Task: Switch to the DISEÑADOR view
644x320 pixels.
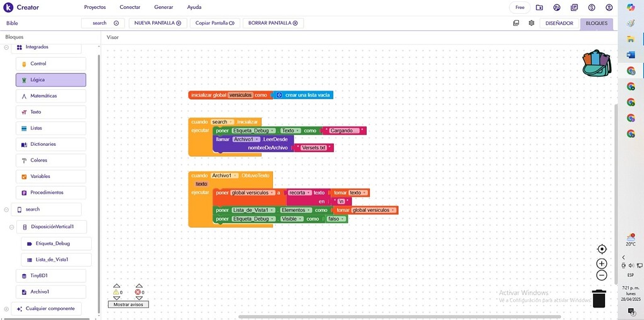Action: [x=559, y=23]
